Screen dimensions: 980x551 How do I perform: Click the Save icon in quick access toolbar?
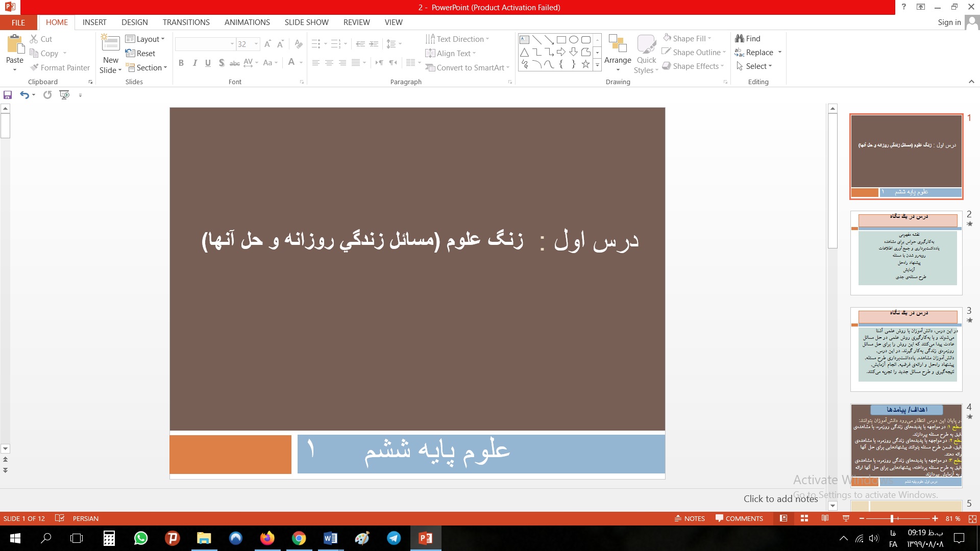[8, 95]
